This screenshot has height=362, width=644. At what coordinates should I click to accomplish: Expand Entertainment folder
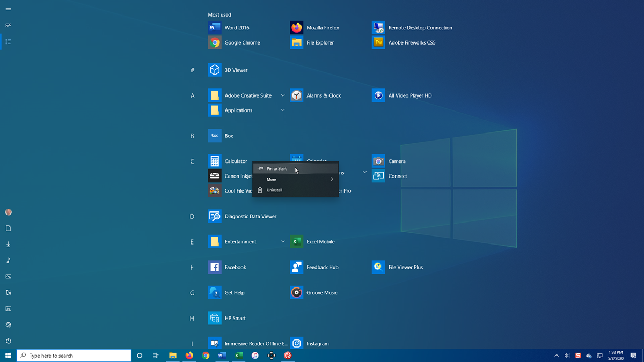pyautogui.click(x=283, y=242)
